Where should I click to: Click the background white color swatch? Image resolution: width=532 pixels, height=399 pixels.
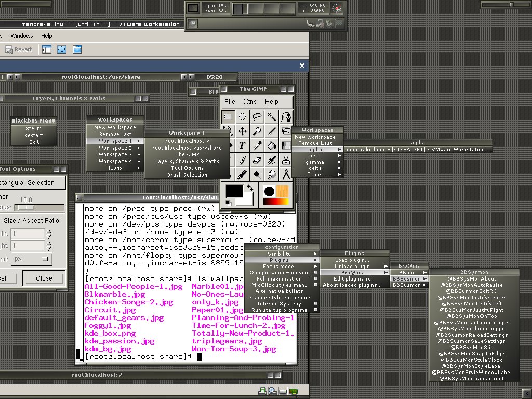click(247, 200)
